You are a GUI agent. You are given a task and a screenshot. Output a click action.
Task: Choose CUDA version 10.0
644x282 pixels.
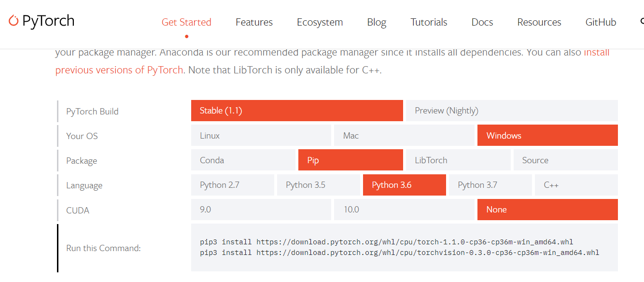[404, 210]
